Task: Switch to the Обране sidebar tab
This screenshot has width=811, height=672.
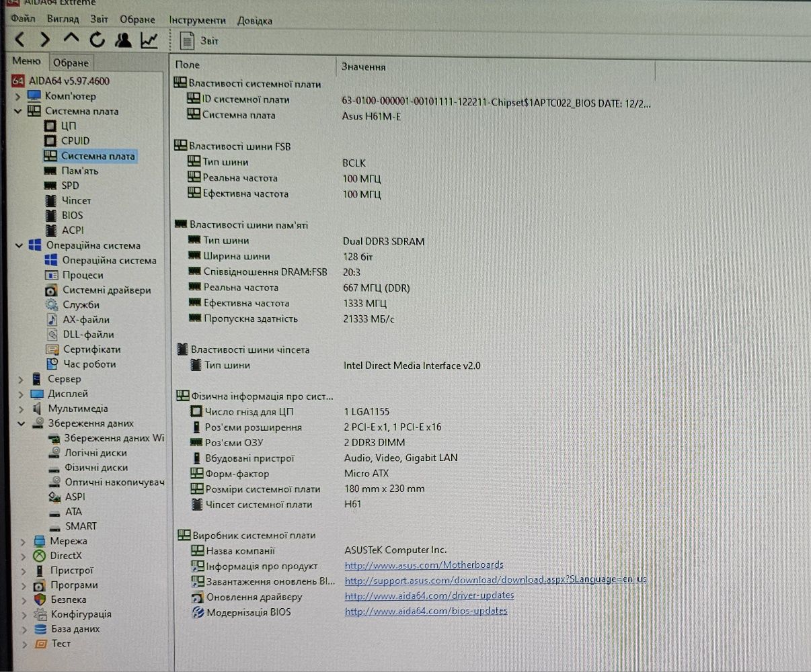Action: pos(71,62)
